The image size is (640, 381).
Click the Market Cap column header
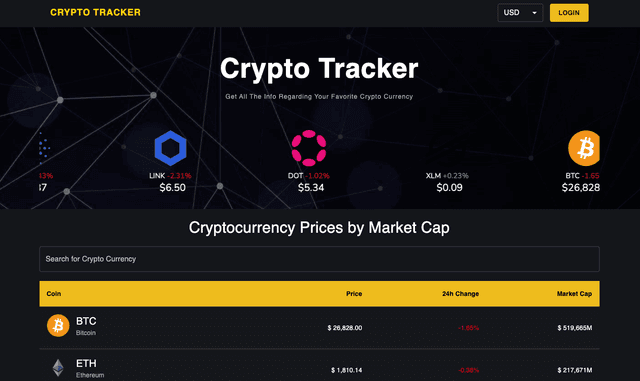574,294
